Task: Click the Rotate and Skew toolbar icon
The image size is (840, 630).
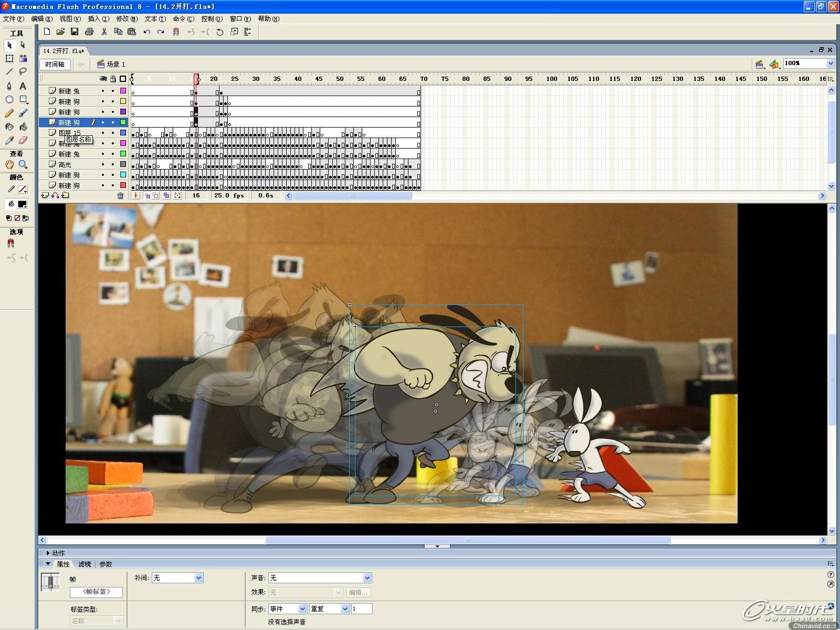Action: click(220, 31)
